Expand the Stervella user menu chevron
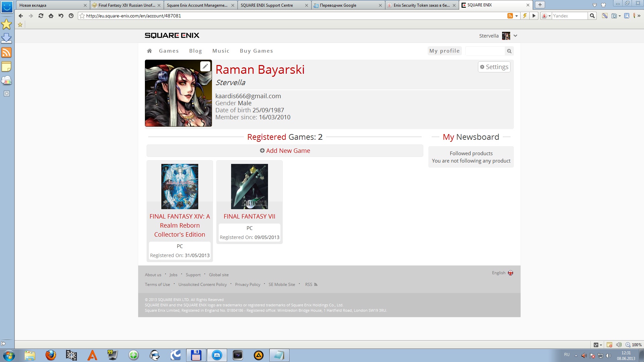Viewport: 644px width, 362px height. (x=516, y=36)
